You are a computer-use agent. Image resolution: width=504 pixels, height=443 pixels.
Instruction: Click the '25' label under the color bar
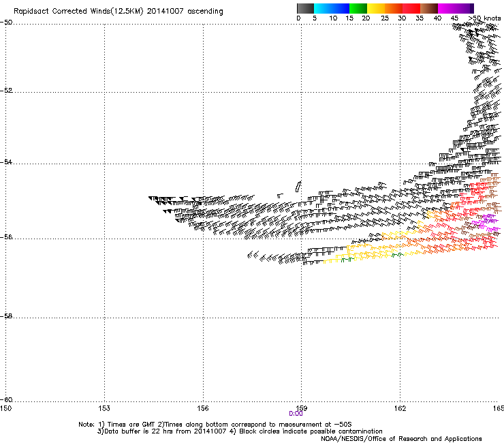(x=385, y=18)
